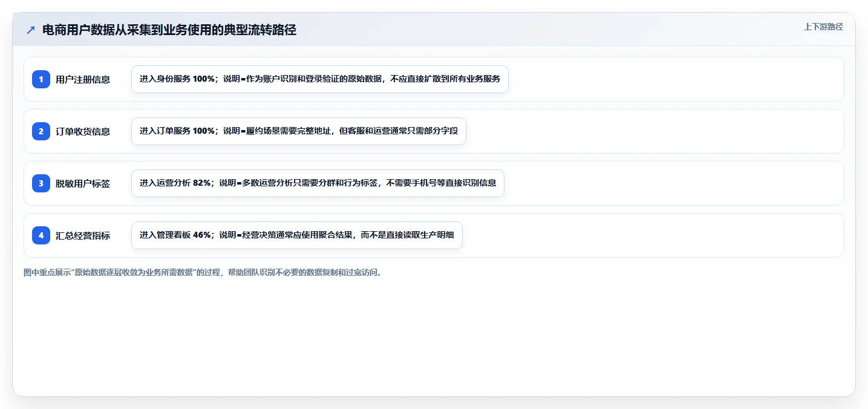This screenshot has height=409, width=868.
Task: Click the footnote text starting '图中重点展示'
Action: click(203, 273)
